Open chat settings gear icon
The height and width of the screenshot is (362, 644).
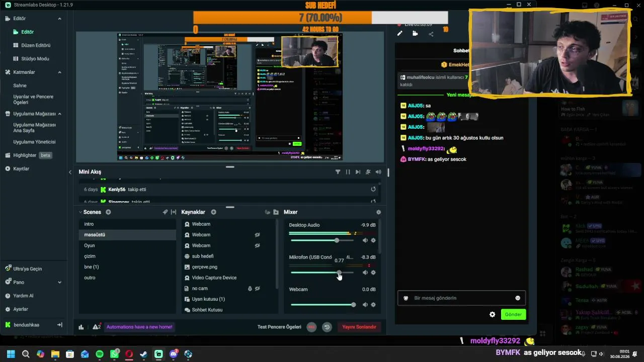(493, 314)
